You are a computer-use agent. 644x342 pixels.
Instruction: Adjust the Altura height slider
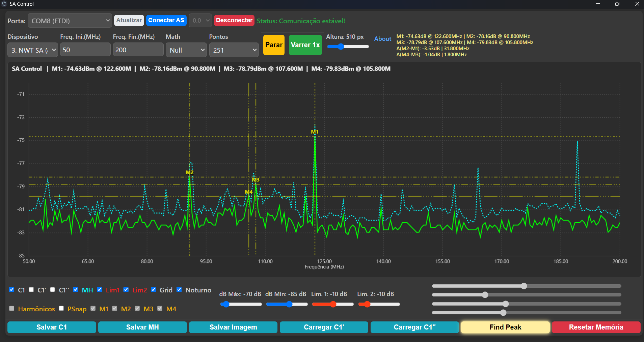click(x=341, y=47)
